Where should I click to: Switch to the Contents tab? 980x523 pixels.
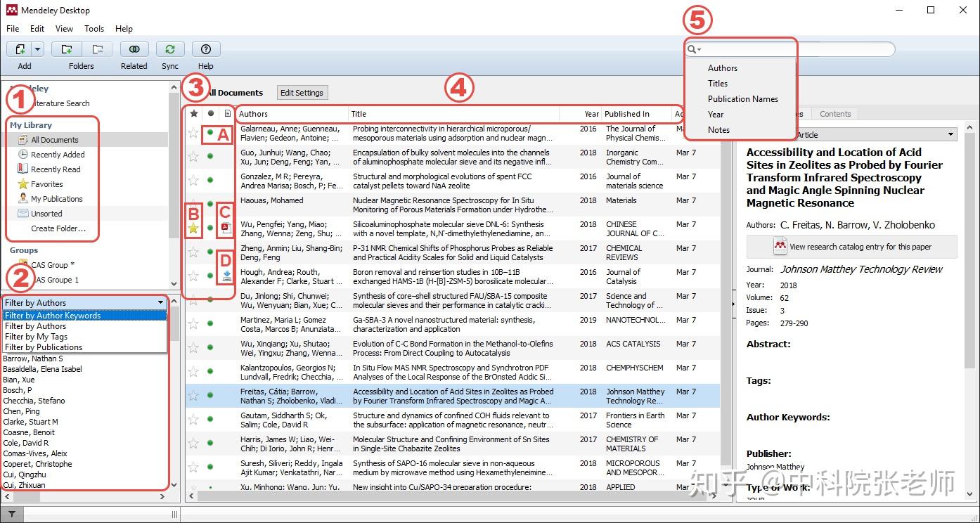[835, 113]
